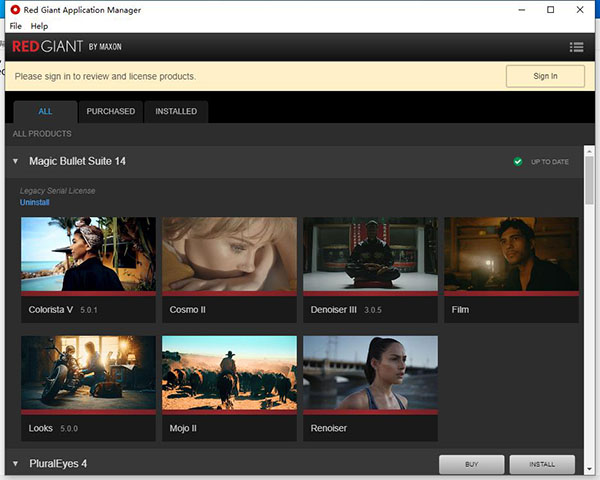
Task: Switch to the INSTALLED tab
Action: point(176,111)
